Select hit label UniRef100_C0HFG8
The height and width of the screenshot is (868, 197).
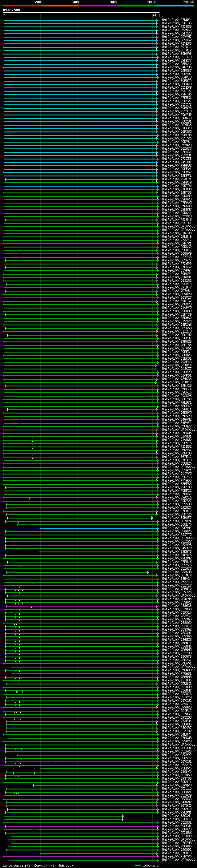coord(177,454)
